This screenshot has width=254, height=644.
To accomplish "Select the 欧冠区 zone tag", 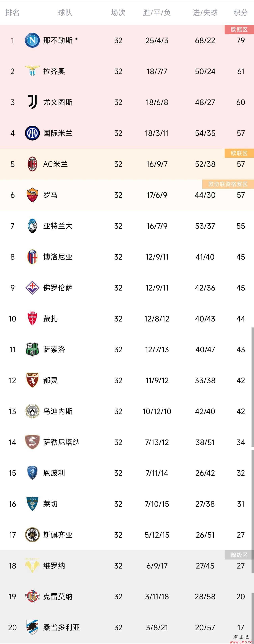I will tap(239, 29).
